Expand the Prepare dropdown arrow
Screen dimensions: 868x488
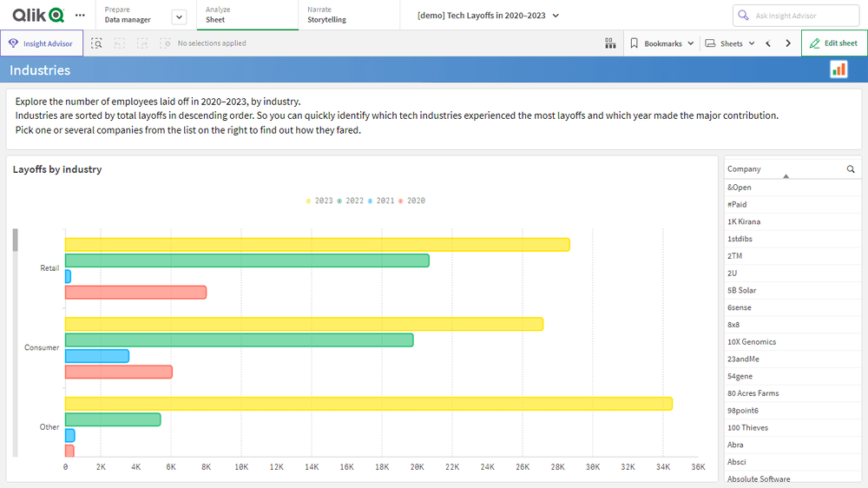pos(180,16)
